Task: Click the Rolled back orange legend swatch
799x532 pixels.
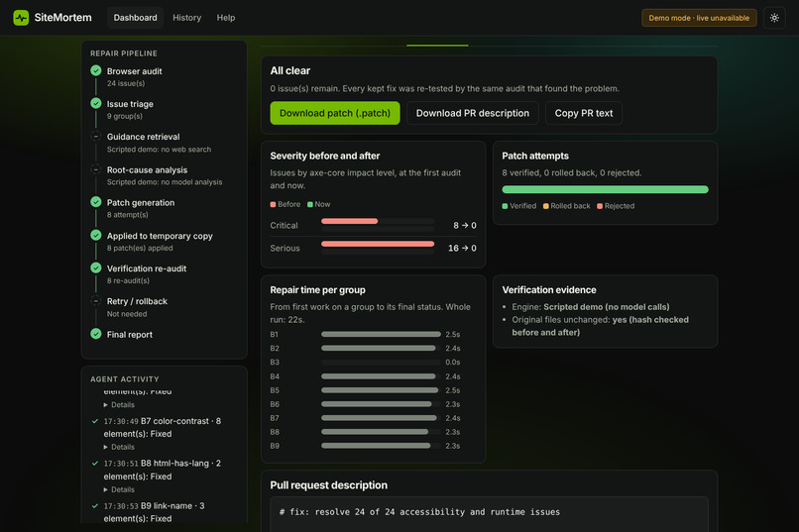Action: (x=546, y=206)
